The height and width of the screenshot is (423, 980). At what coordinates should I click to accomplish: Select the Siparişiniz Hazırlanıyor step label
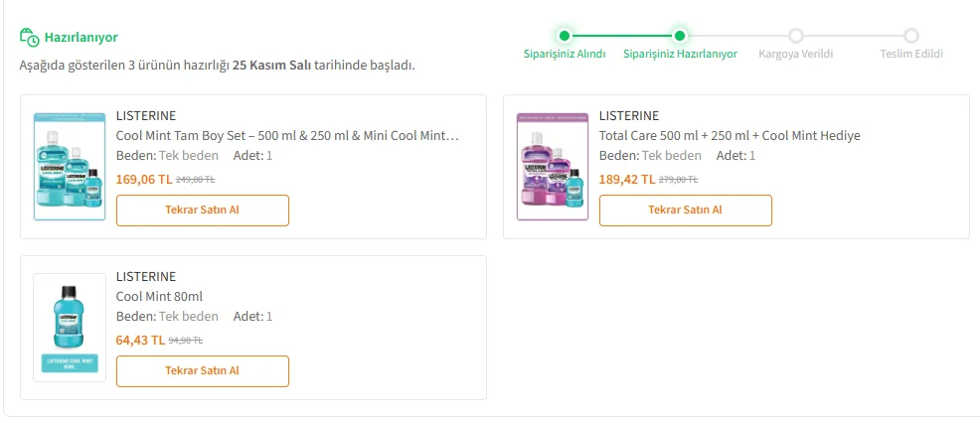tap(680, 54)
